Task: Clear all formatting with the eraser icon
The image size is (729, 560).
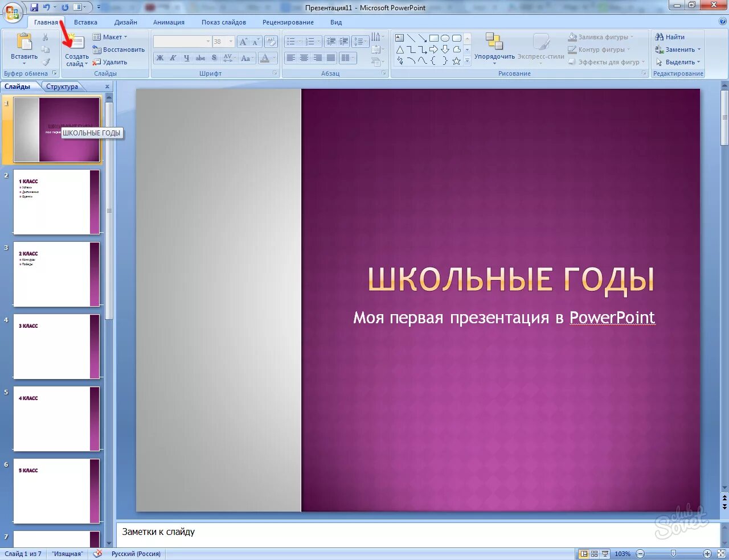Action: pyautogui.click(x=272, y=42)
